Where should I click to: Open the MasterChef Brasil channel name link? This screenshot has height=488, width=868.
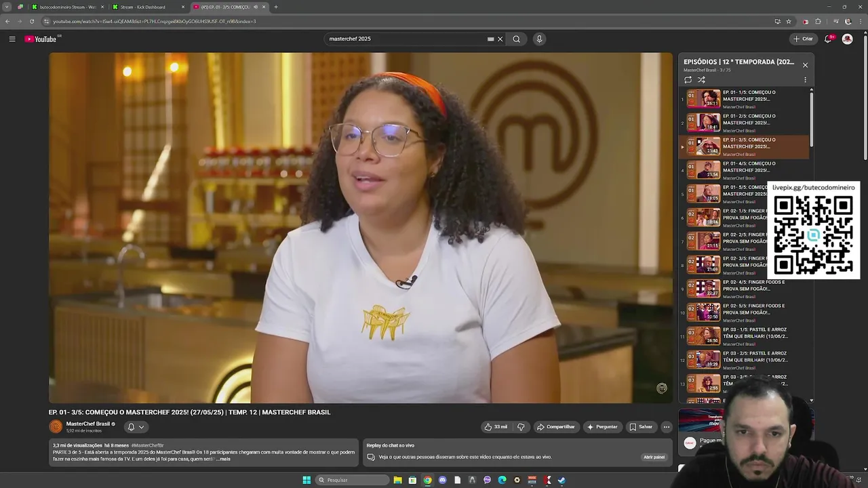(x=88, y=424)
